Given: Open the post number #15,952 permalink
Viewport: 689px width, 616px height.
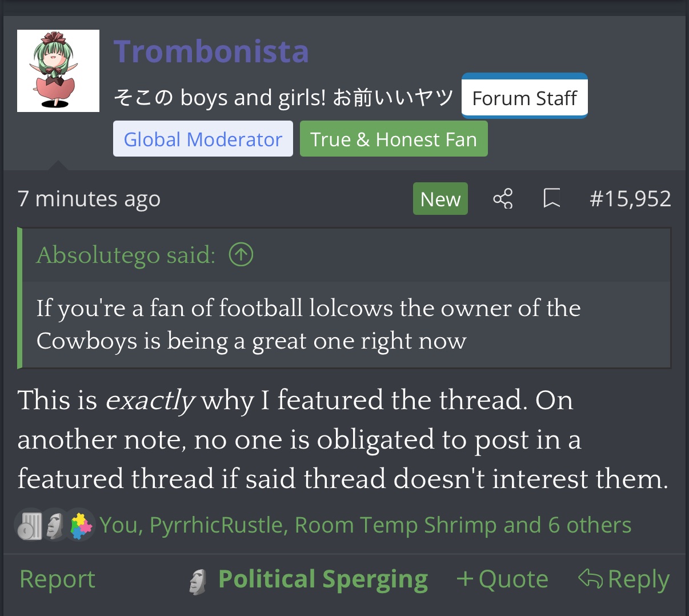Looking at the screenshot, I should (630, 199).
